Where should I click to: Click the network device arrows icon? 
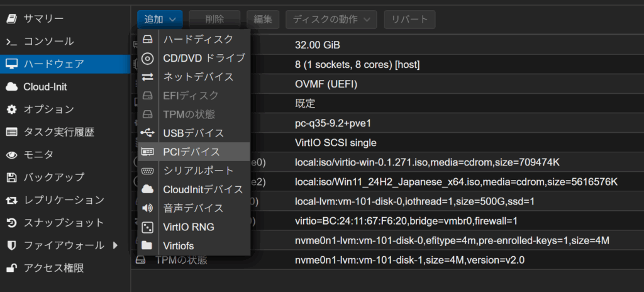[148, 77]
